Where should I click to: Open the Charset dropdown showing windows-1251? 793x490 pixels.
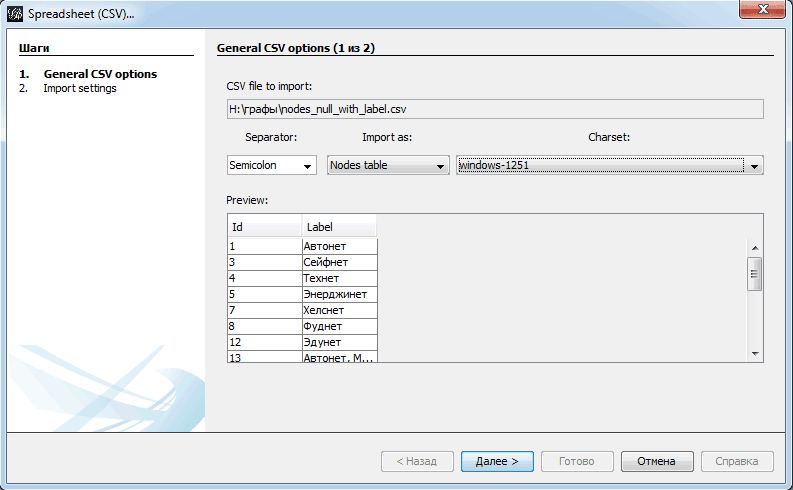pyautogui.click(x=609, y=165)
